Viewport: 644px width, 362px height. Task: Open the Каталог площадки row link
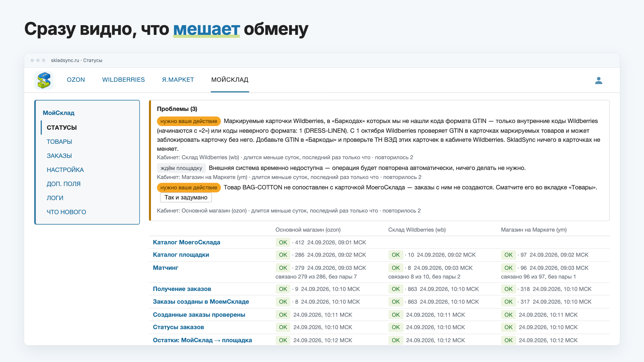click(x=181, y=255)
